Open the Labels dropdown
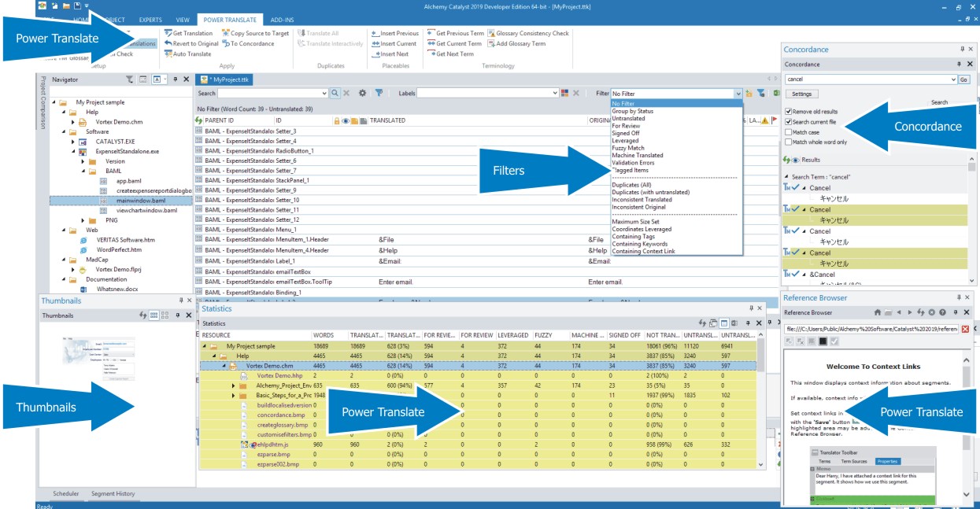Screen dimensions: 980x509 tap(554, 93)
